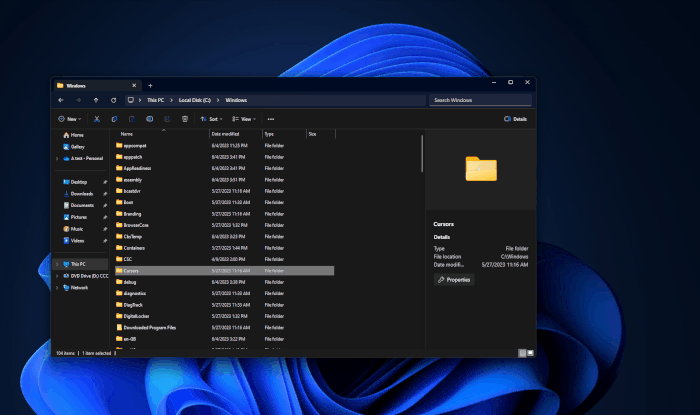Image resolution: width=700 pixels, height=415 pixels.
Task: Open a new tab with plus button
Action: 150,85
